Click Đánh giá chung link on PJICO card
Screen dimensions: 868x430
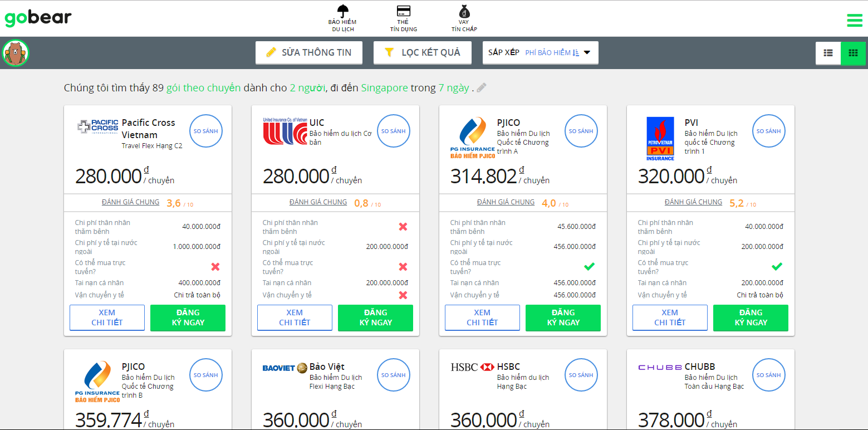(x=506, y=202)
